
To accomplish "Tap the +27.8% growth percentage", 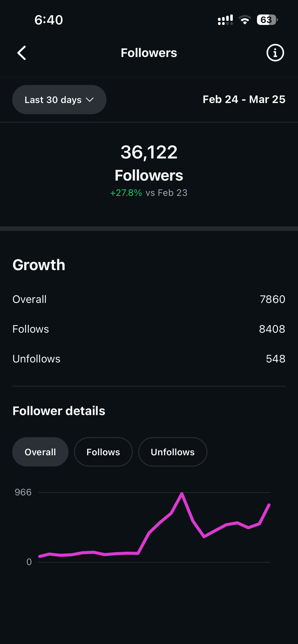I will (126, 193).
